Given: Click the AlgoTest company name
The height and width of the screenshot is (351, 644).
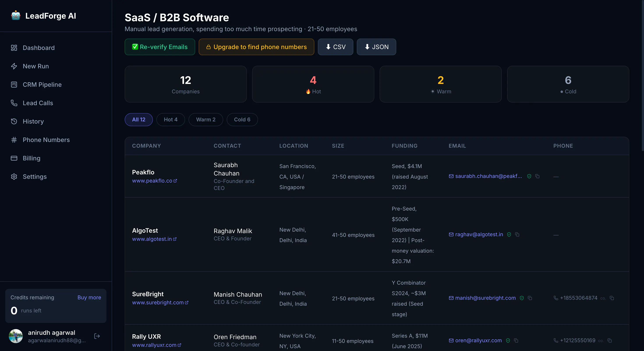Looking at the screenshot, I should (x=145, y=230).
